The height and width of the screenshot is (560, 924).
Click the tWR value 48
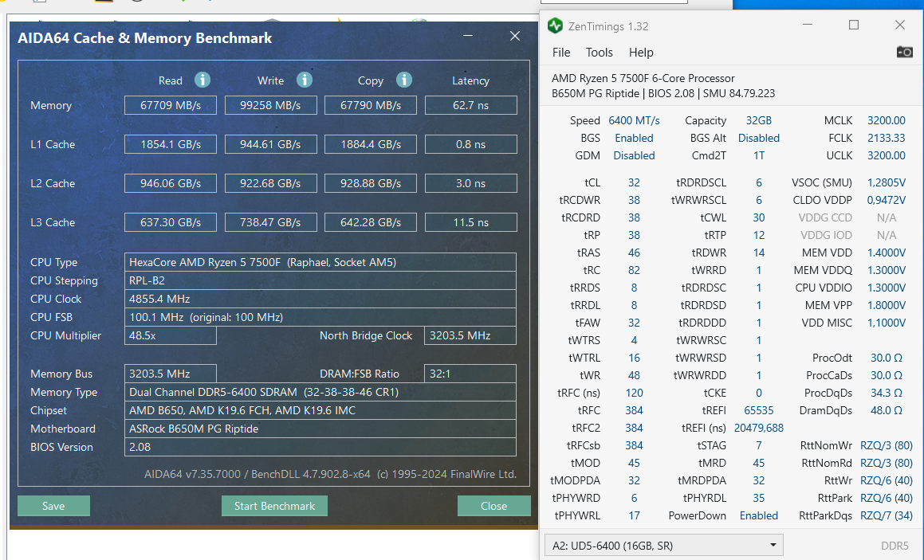(x=634, y=375)
